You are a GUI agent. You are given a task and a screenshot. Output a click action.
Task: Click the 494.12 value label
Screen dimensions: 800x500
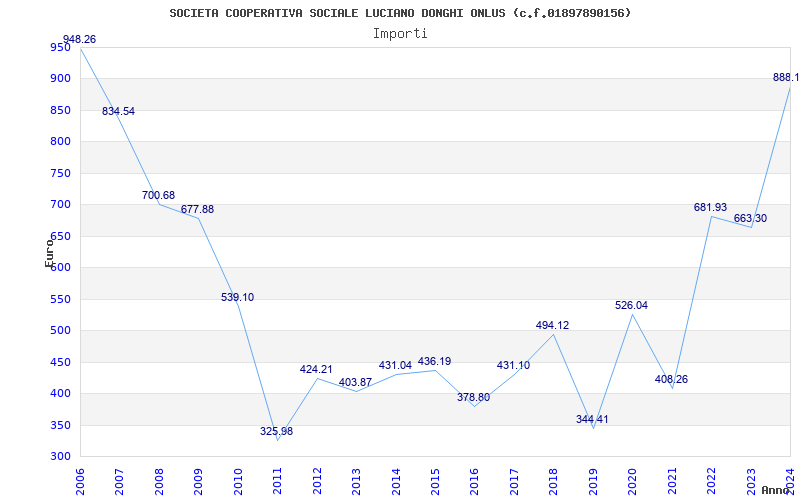[553, 325]
